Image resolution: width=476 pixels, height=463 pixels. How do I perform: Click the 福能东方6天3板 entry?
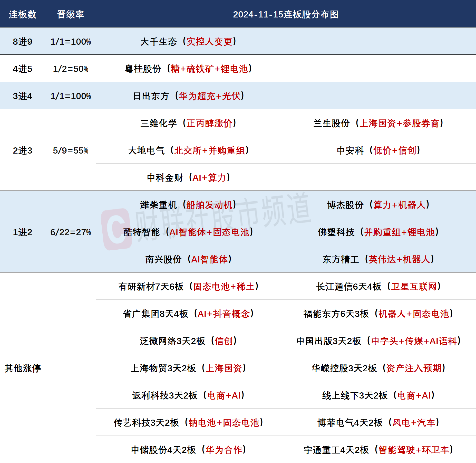(378, 314)
